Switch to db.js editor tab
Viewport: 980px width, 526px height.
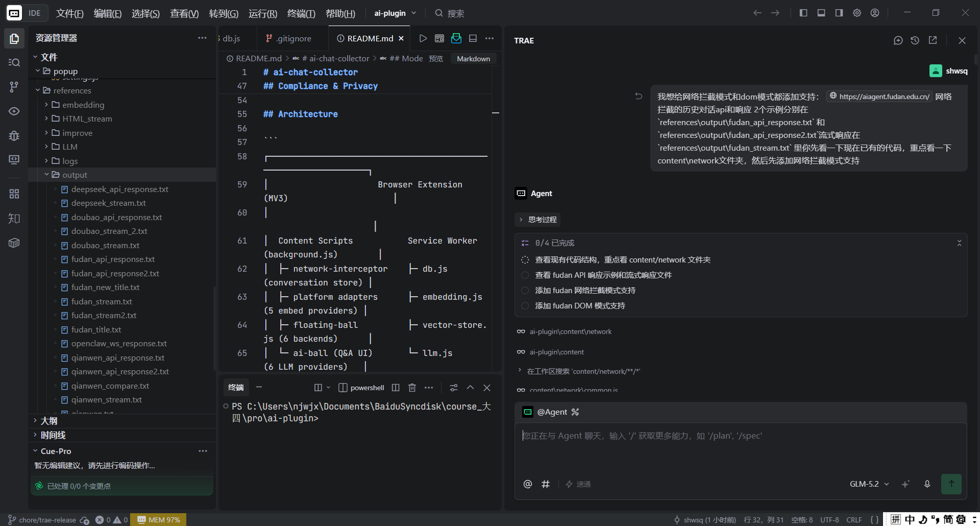[231, 38]
